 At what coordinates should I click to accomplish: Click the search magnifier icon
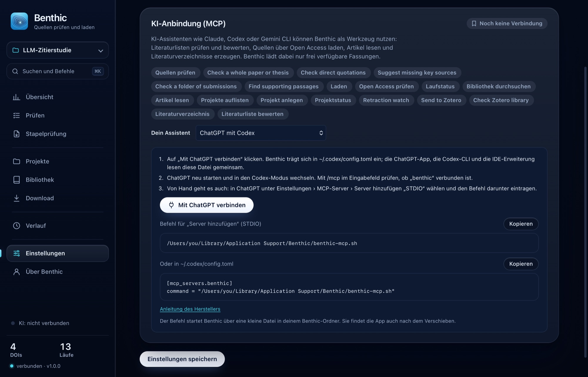tap(15, 71)
